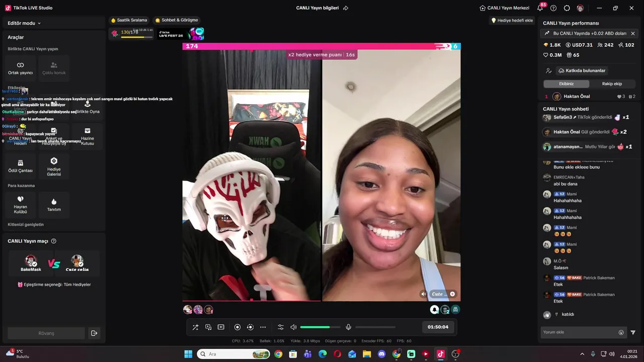The height and width of the screenshot is (362, 644).
Task: Open the Hayran Kulübü fan club
Action: click(20, 205)
